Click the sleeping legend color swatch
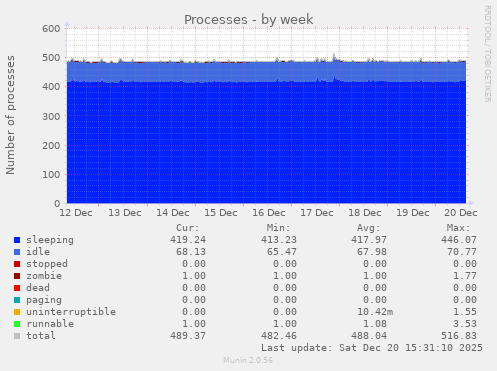 point(17,240)
